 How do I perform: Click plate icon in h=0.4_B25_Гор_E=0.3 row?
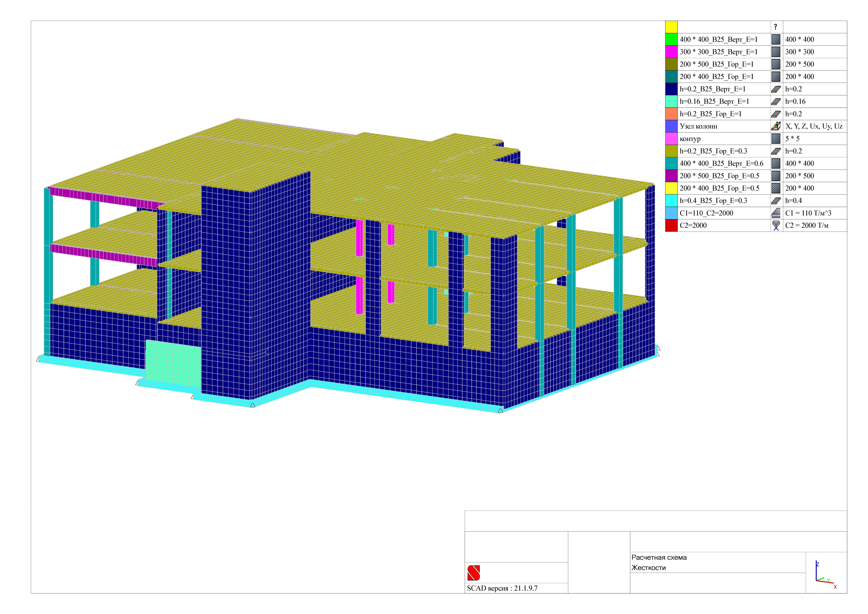pos(776,201)
